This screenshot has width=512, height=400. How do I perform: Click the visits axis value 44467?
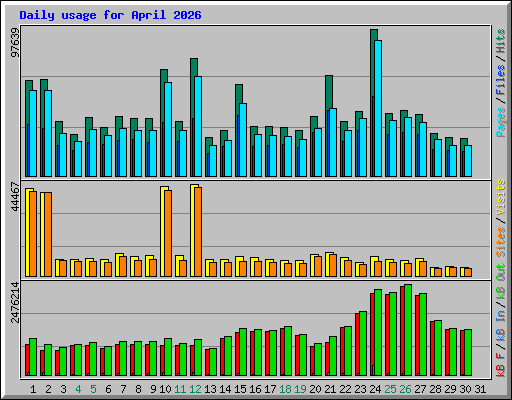pyautogui.click(x=15, y=197)
